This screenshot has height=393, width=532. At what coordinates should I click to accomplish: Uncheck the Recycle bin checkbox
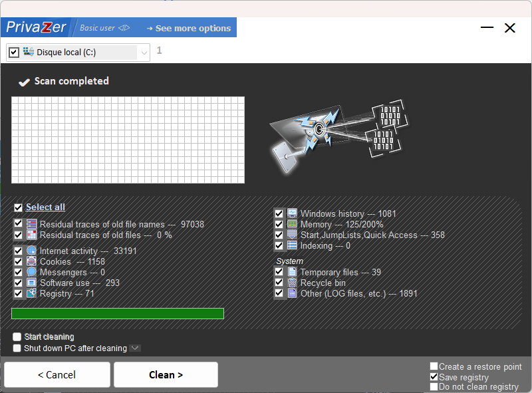[279, 283]
